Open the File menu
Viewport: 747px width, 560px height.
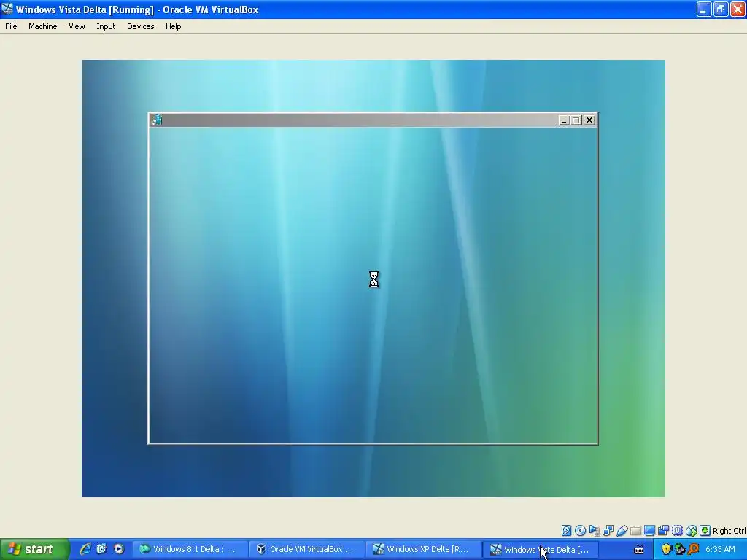11,26
